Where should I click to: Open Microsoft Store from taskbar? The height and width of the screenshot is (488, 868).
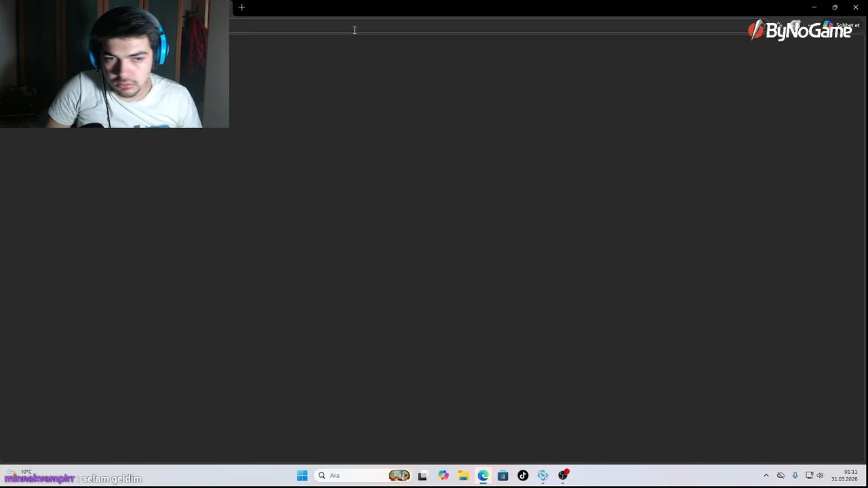(502, 476)
